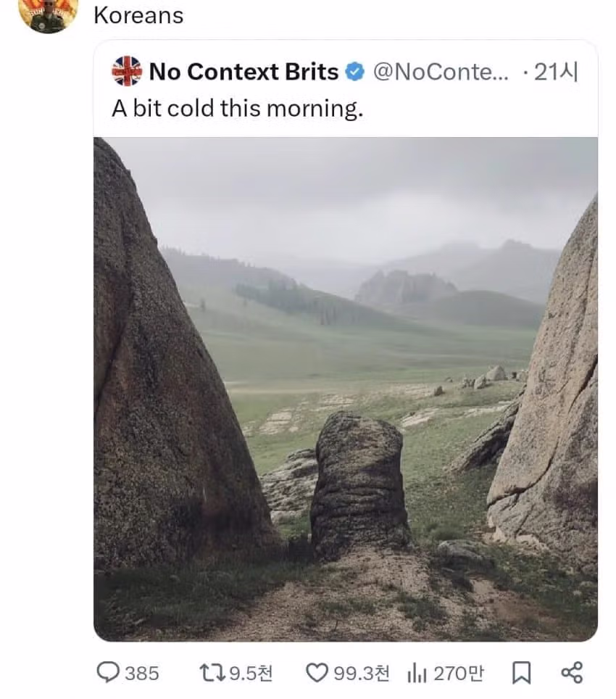Click the 270만 views count
The image size is (616, 699).
coord(458,674)
